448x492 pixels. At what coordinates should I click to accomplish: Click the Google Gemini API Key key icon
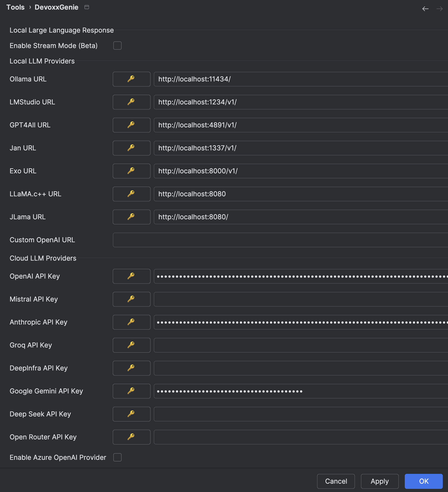click(x=131, y=391)
